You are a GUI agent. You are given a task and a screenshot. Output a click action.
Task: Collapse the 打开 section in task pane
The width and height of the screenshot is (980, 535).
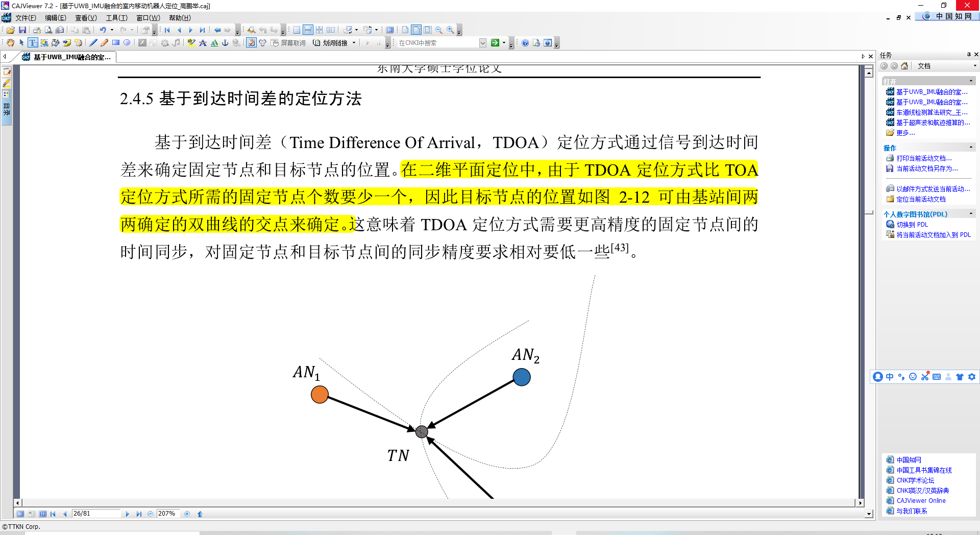(x=971, y=81)
